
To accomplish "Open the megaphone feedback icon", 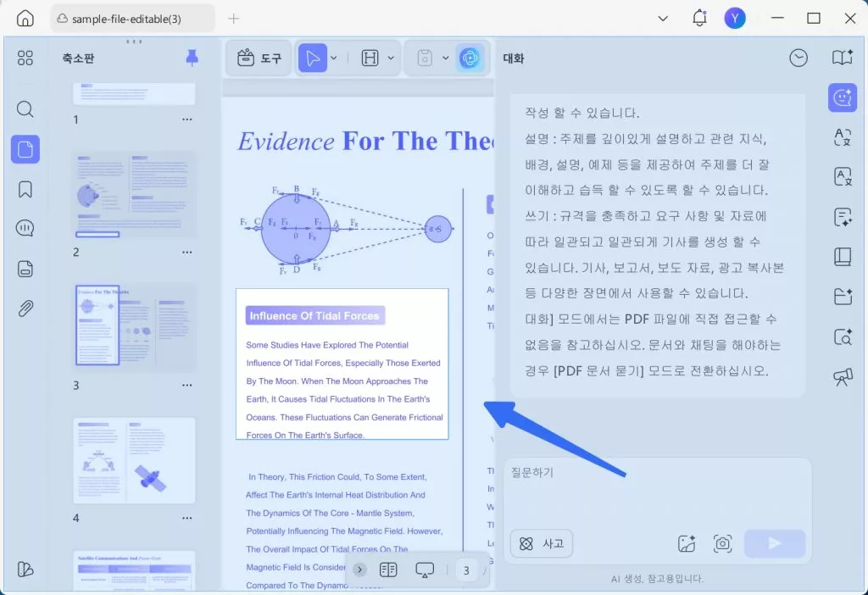I will pyautogui.click(x=843, y=377).
